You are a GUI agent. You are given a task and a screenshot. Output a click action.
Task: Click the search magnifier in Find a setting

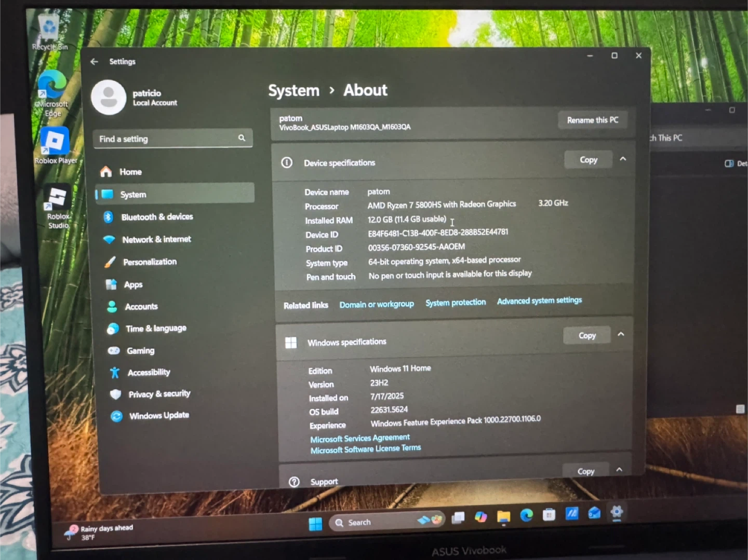(242, 138)
